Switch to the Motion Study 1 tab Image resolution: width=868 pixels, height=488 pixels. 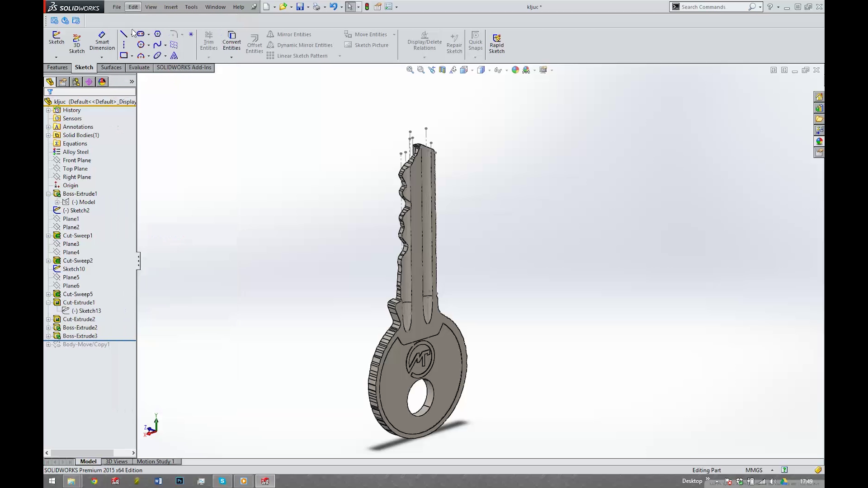coord(156,461)
